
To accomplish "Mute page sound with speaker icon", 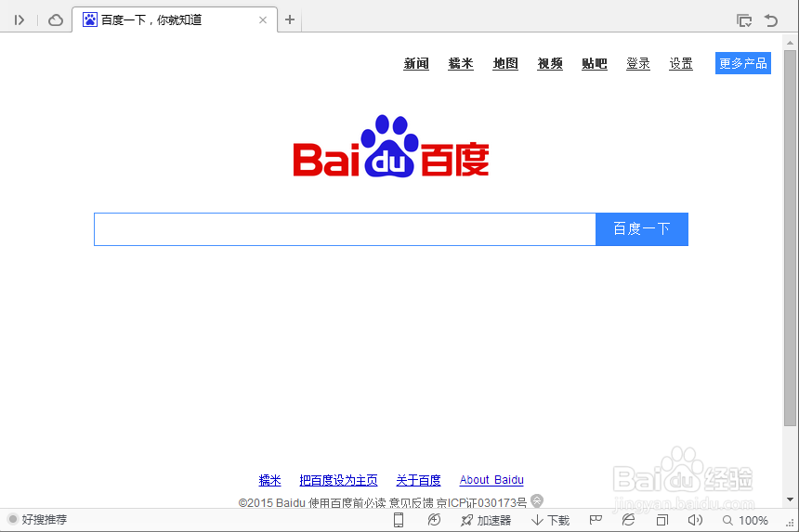I will coord(695,520).
